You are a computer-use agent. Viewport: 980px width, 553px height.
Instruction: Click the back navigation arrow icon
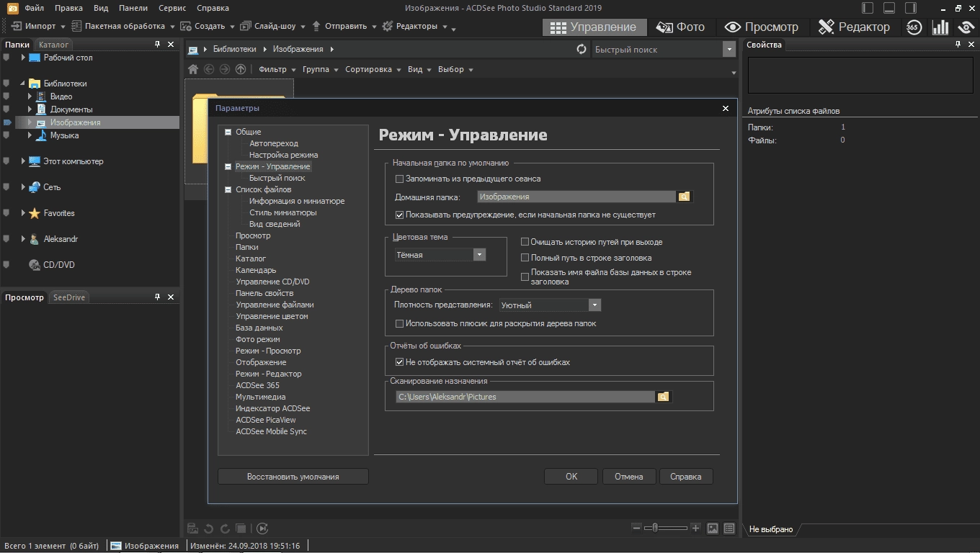tap(209, 69)
